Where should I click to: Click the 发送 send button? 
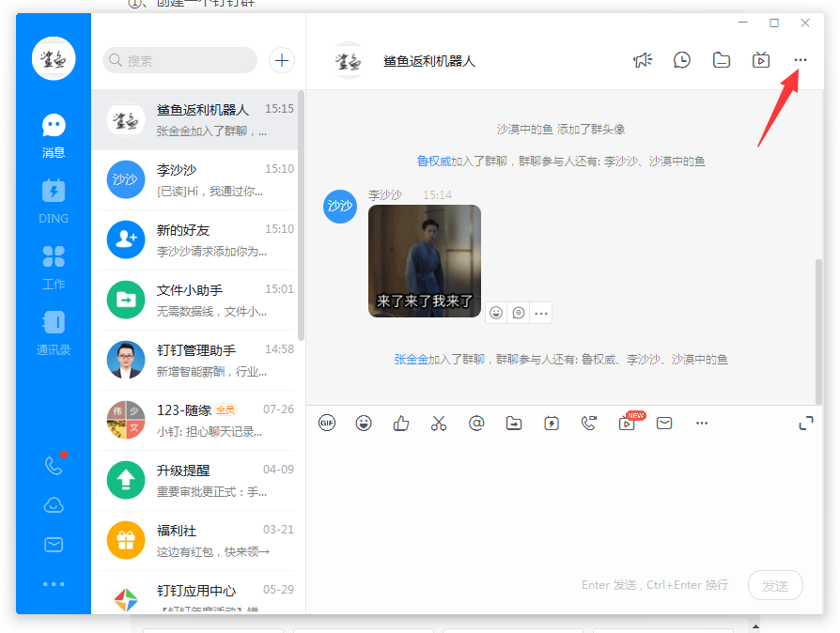[775, 585]
